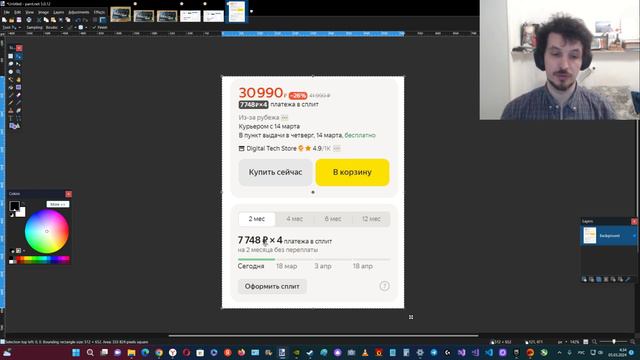
Task: Select the Background layer row
Action: click(x=608, y=236)
